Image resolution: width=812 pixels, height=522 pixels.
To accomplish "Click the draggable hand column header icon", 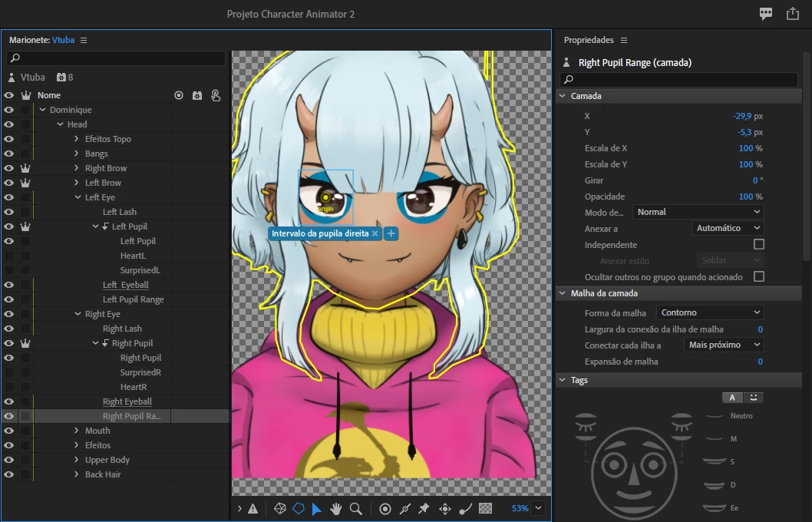I will click(x=216, y=95).
